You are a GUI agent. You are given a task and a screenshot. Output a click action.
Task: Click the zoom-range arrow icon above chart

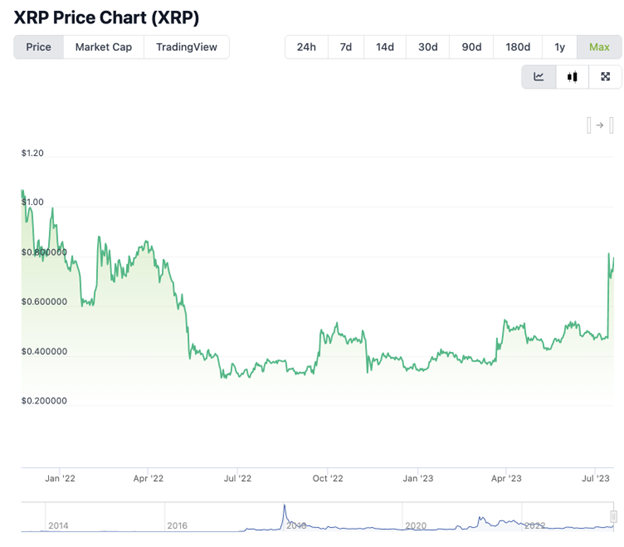click(600, 125)
